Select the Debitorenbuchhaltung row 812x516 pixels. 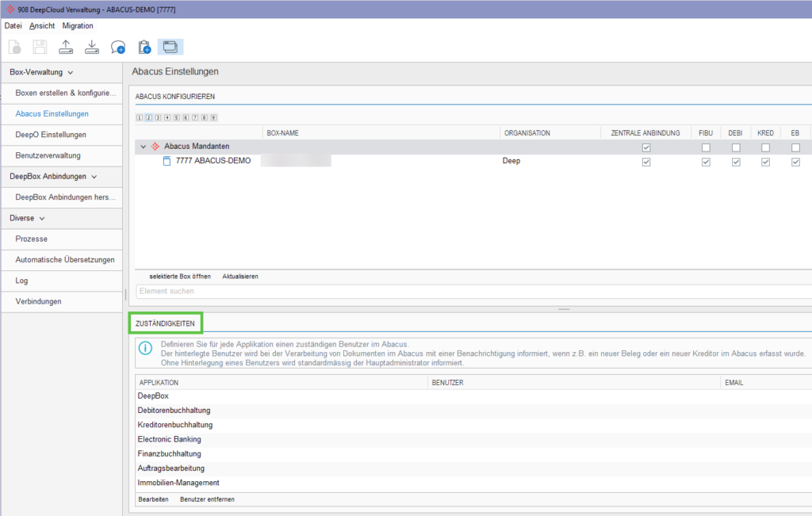[x=473, y=411]
